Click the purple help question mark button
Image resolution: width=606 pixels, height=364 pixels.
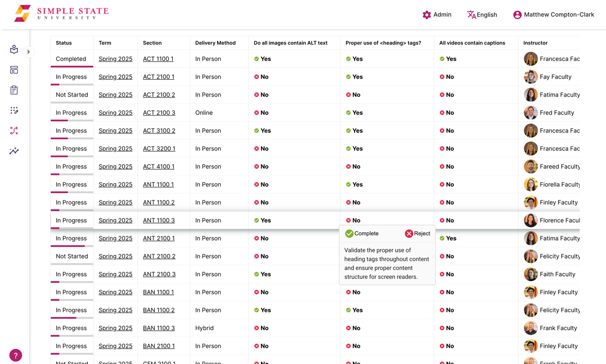coord(16,355)
